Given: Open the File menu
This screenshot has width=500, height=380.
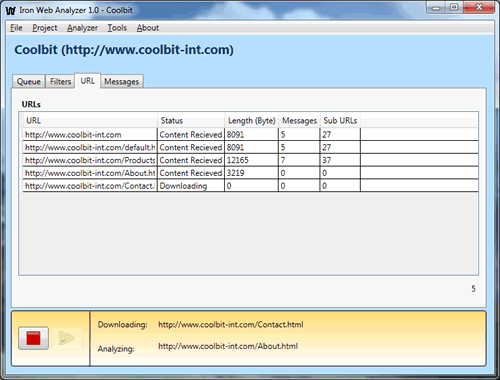Looking at the screenshot, I should (16, 28).
